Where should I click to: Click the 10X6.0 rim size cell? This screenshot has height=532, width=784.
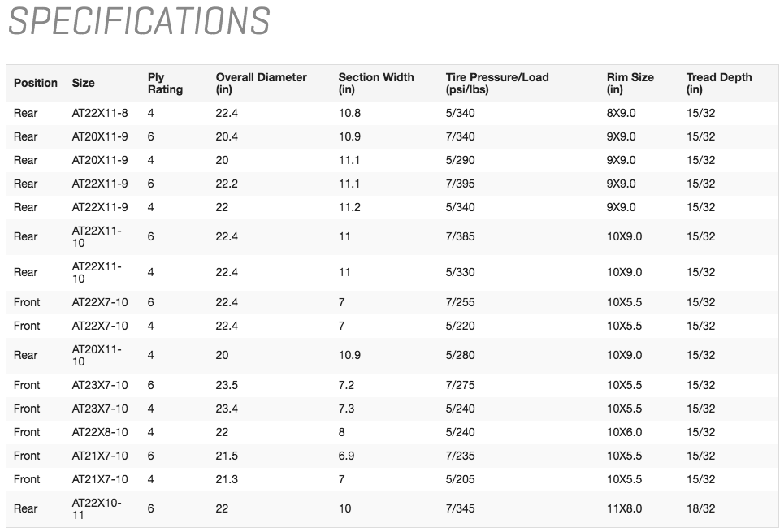pos(624,432)
